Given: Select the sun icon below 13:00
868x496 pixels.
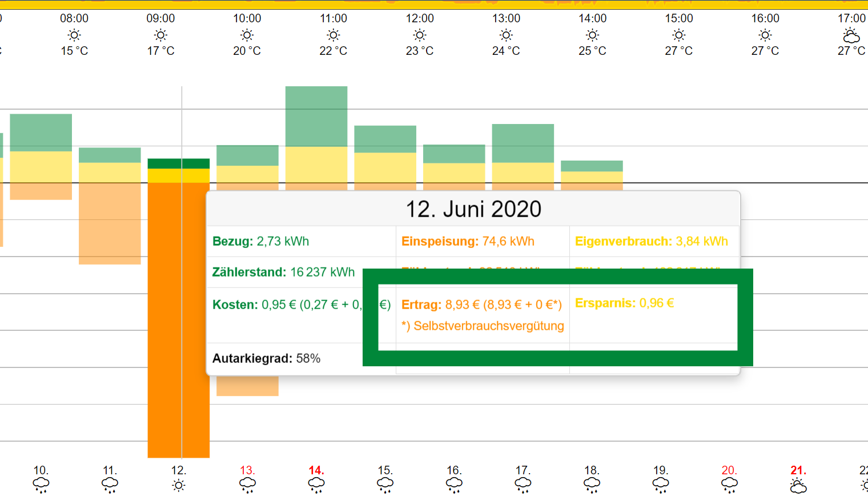Looking at the screenshot, I should 506,35.
